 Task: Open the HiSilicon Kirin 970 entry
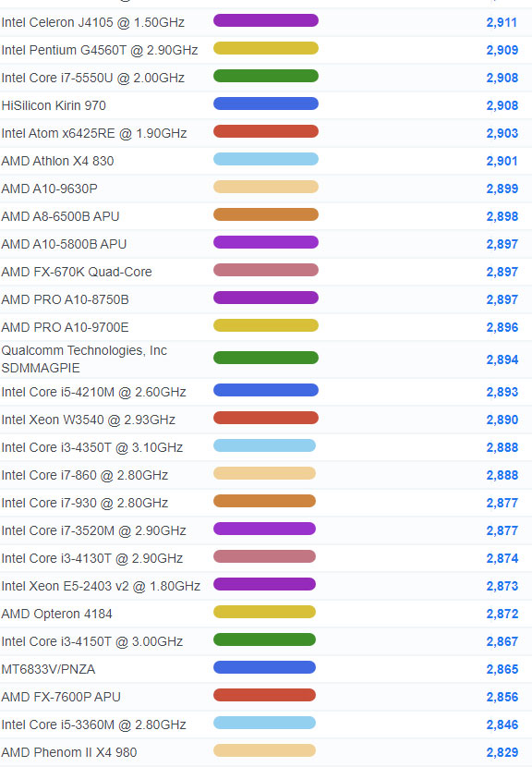point(54,105)
